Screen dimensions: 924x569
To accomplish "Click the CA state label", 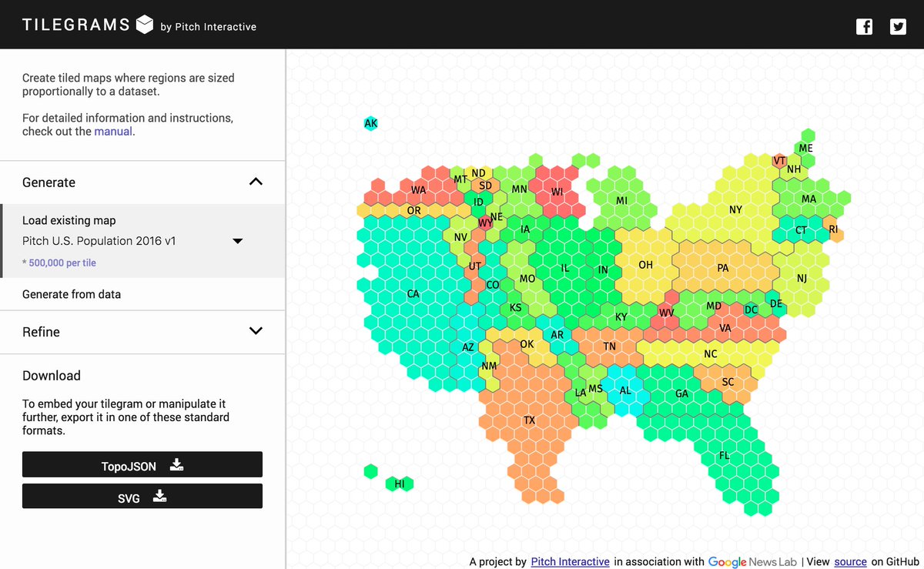I will [x=413, y=294].
